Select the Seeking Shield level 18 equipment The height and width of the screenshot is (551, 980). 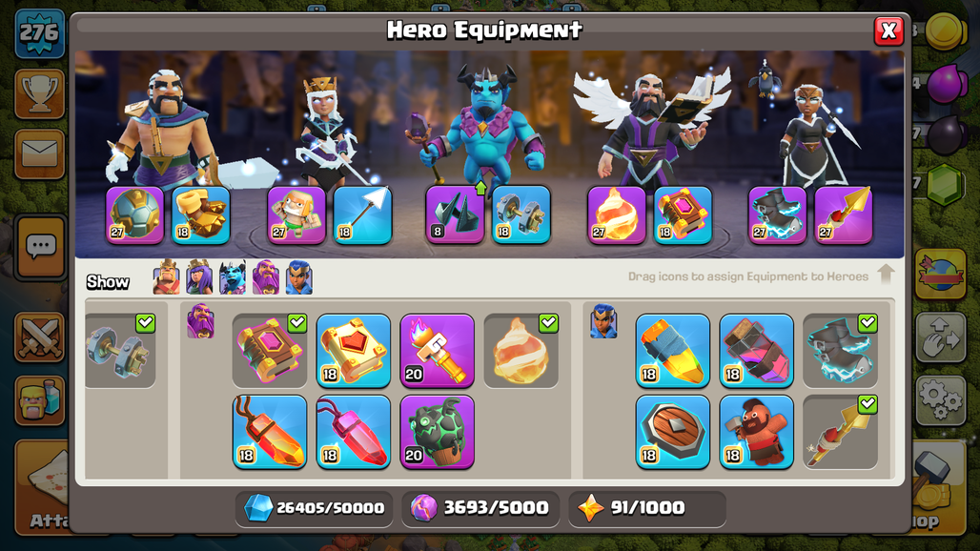pyautogui.click(x=672, y=432)
